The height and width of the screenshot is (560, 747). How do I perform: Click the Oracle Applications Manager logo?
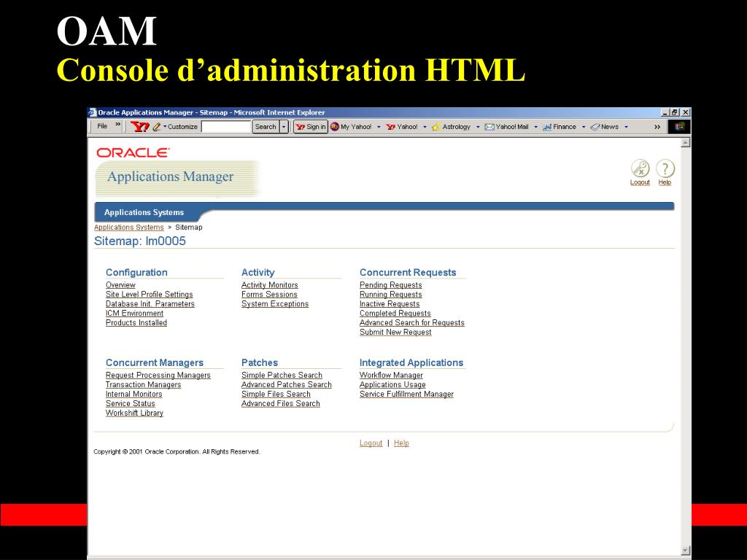[x=177, y=171]
